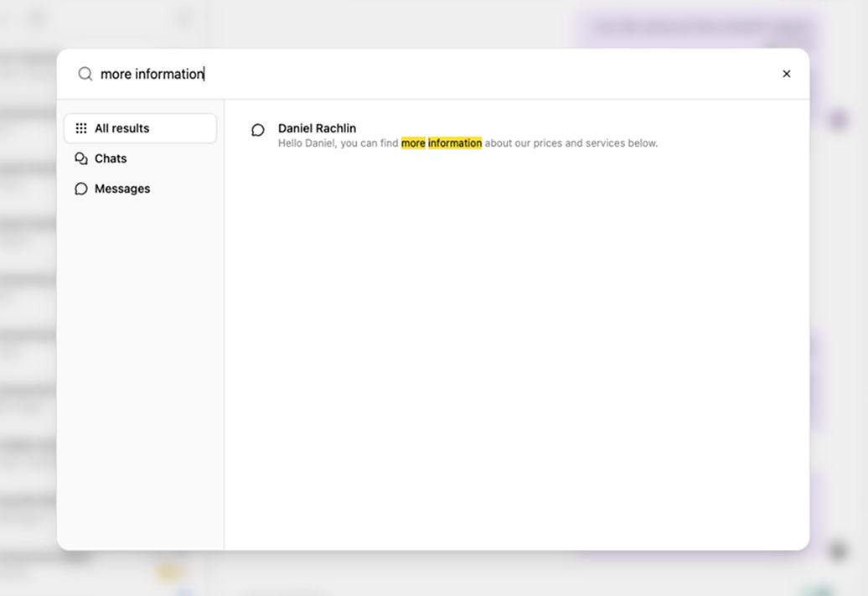868x596 pixels.
Task: Click into the 'more information' search field
Action: [431, 74]
